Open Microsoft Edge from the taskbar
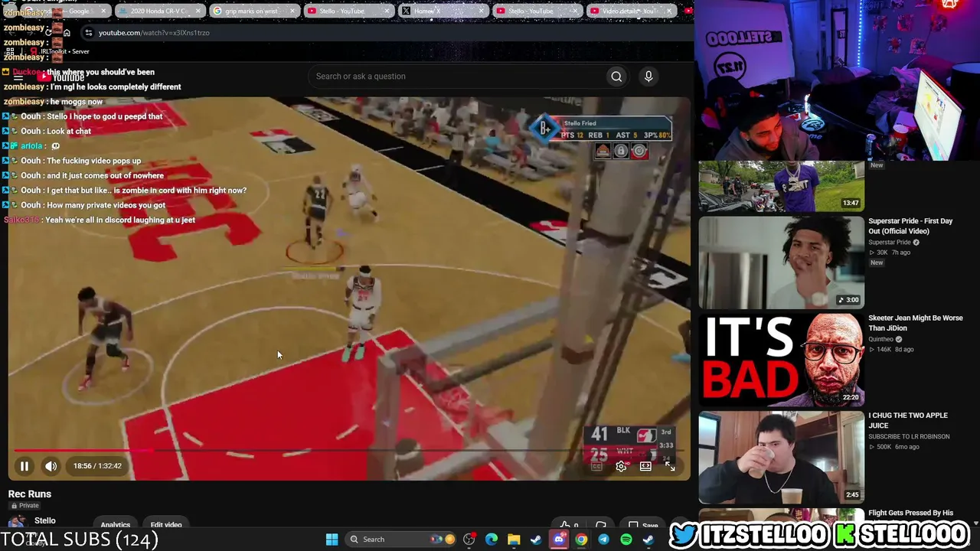The image size is (980, 551). click(492, 540)
